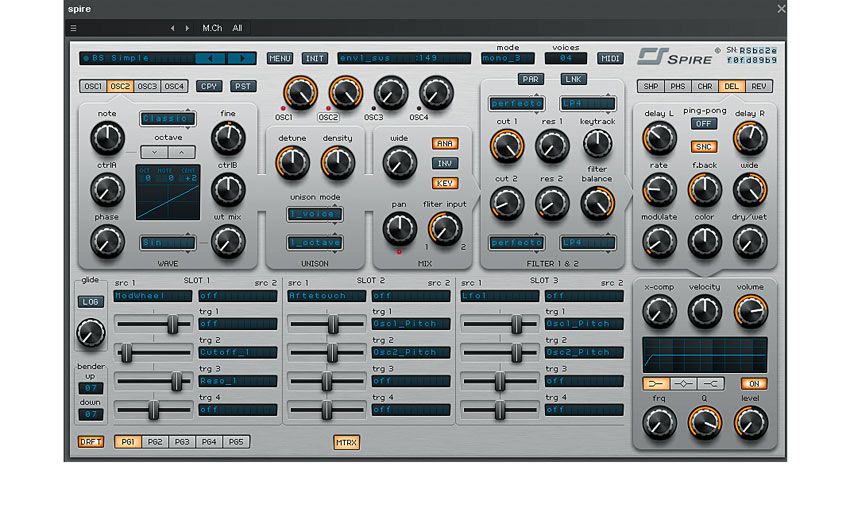
Task: Open the Classic oscillator mode dropdown
Action: point(168,118)
